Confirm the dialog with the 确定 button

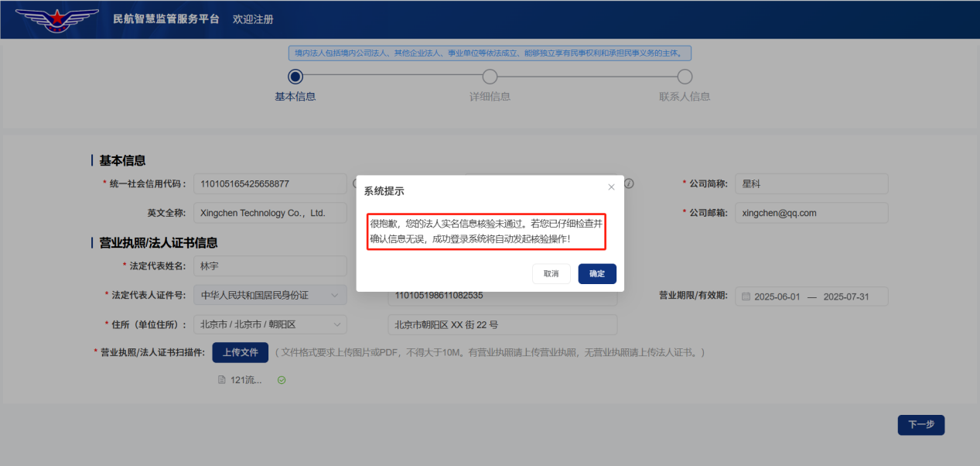596,273
